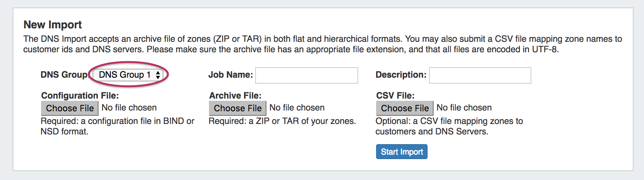Screen dimensions: 644x180
Task: Click the Job Name text field
Action: pos(306,75)
